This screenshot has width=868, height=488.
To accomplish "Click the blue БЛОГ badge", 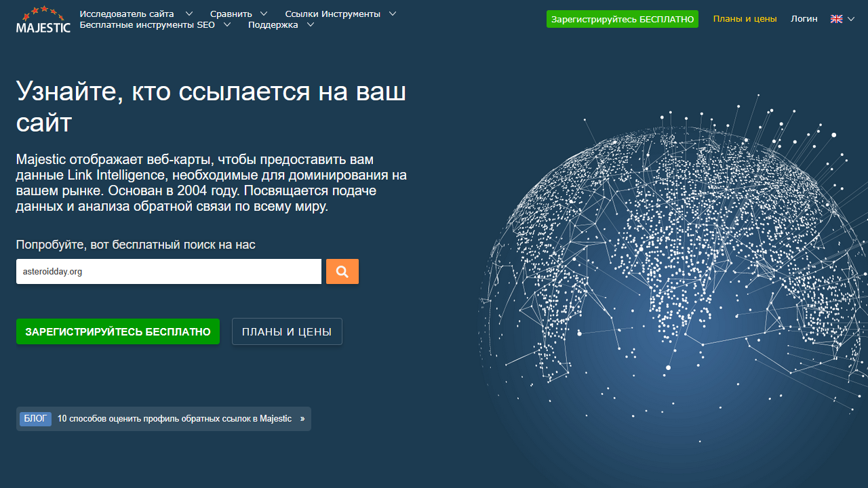I will [x=35, y=419].
